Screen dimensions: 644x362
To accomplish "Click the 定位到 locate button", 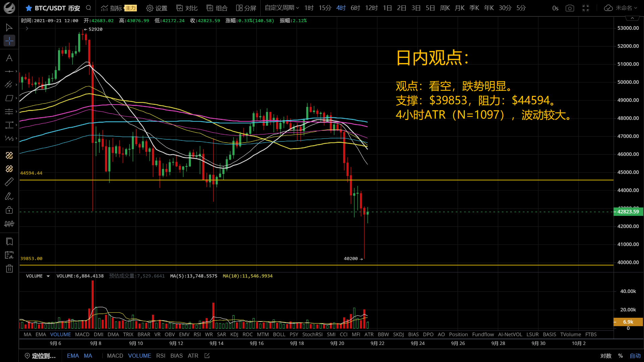I will point(40,356).
